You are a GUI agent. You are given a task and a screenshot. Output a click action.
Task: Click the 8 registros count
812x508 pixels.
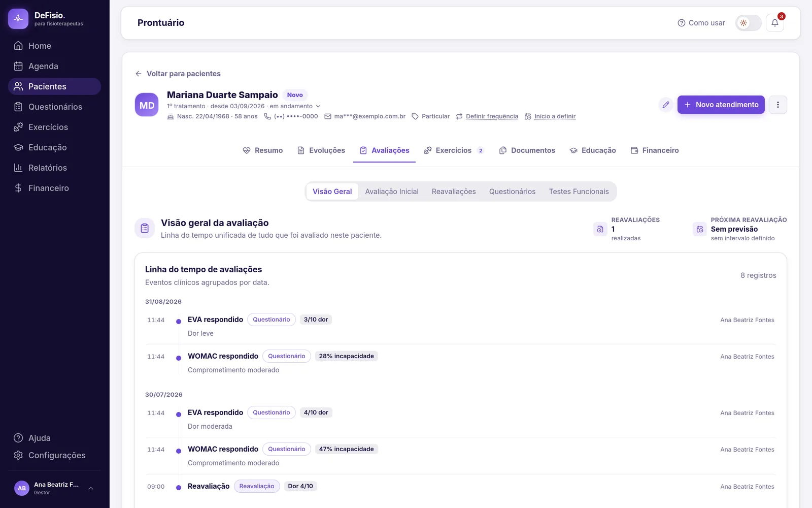click(x=758, y=275)
